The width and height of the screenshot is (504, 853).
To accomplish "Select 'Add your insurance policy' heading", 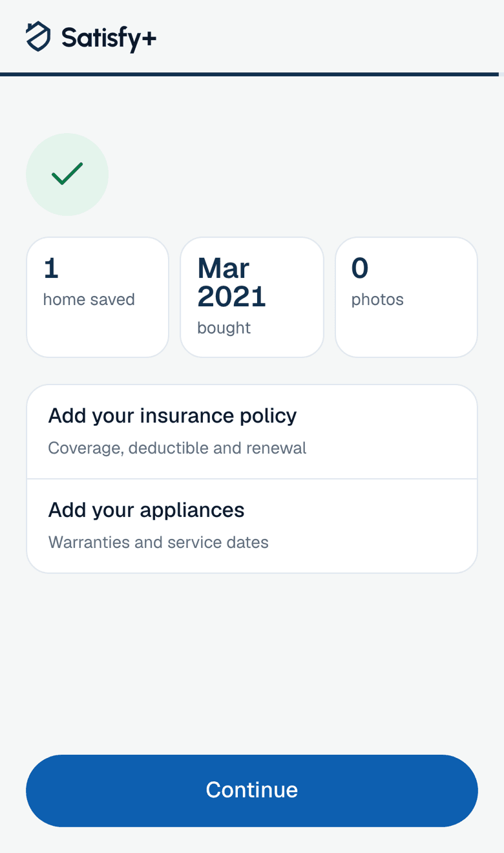I will 173,416.
